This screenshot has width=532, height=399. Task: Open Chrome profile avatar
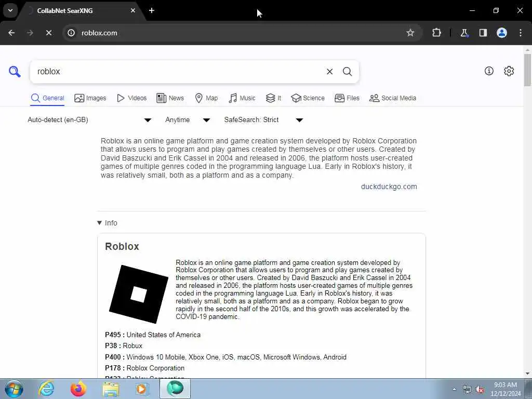[502, 33]
